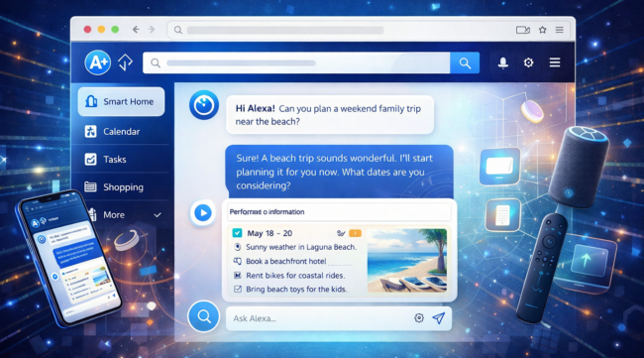Click the rent bikes icon
The height and width of the screenshot is (358, 644).
(x=237, y=275)
